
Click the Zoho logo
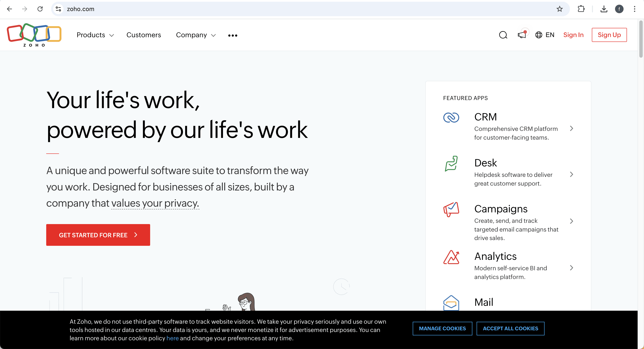(34, 35)
